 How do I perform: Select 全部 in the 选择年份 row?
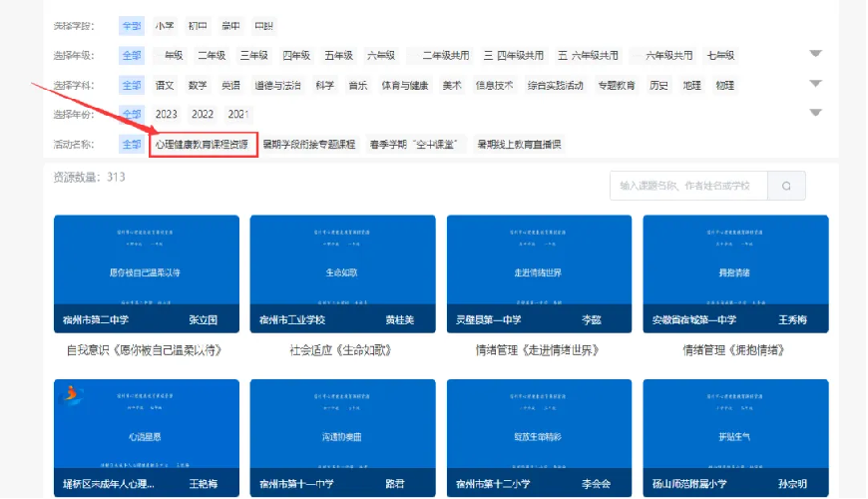[132, 114]
